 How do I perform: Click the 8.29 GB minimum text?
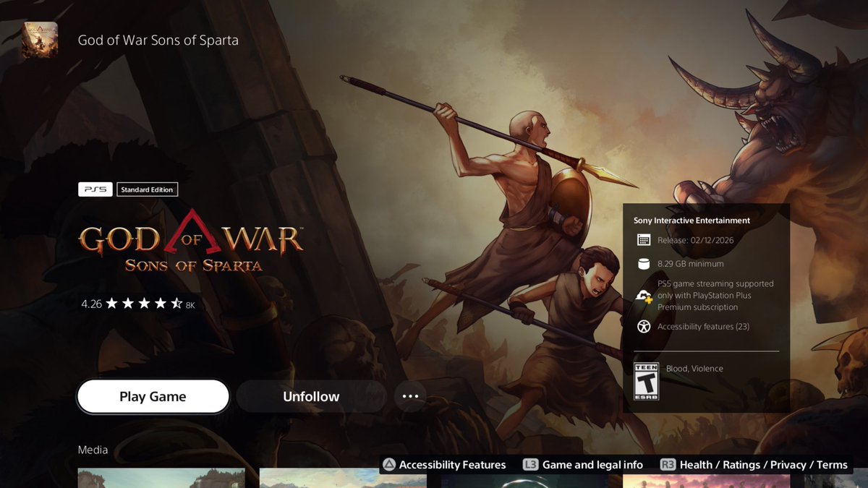(690, 264)
